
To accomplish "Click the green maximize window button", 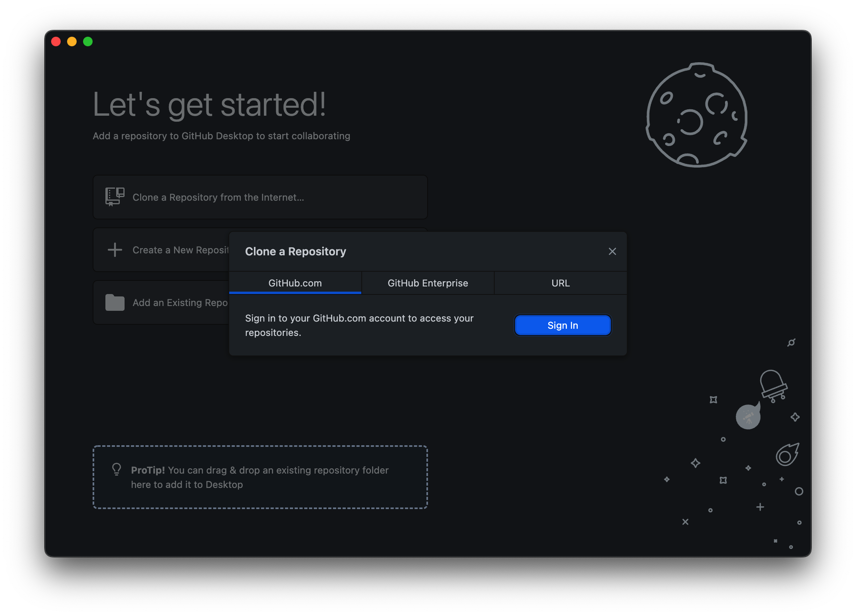I will click(88, 41).
